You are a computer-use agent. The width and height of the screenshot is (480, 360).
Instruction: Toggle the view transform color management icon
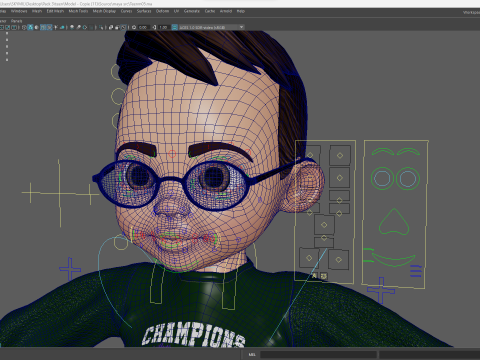point(174,27)
